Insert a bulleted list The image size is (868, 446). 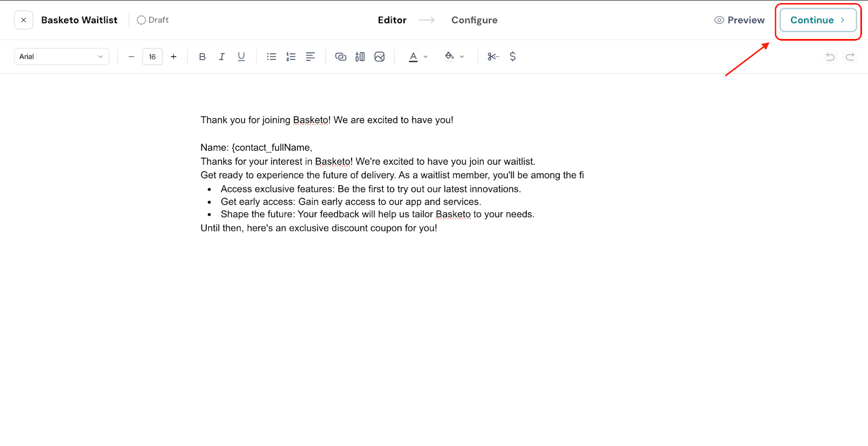tap(272, 56)
